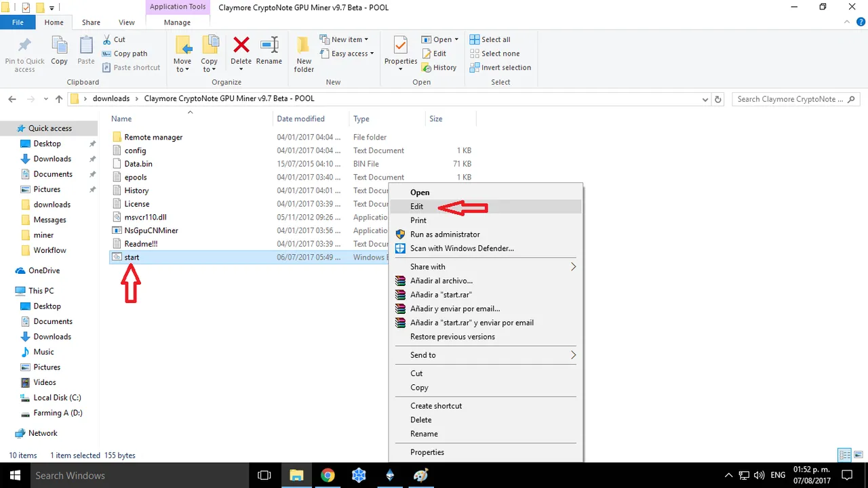Select the Data.bin file

138,164
